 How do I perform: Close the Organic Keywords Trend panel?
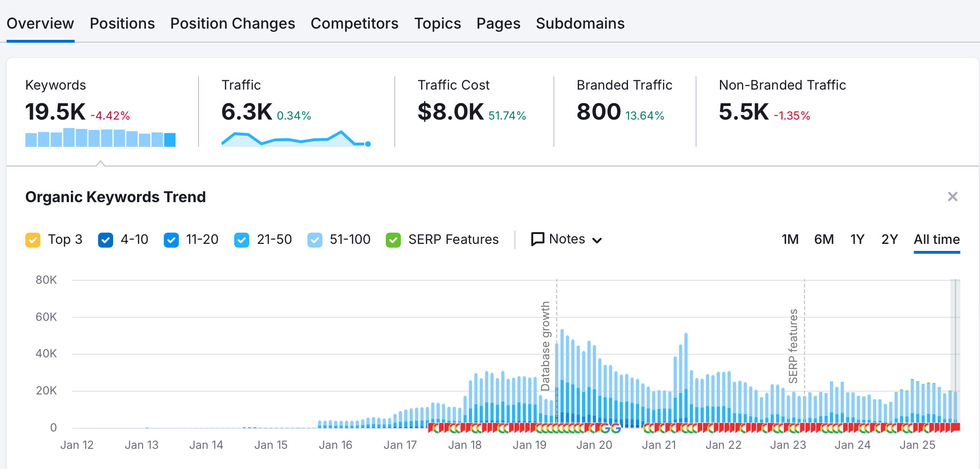pyautogui.click(x=952, y=197)
